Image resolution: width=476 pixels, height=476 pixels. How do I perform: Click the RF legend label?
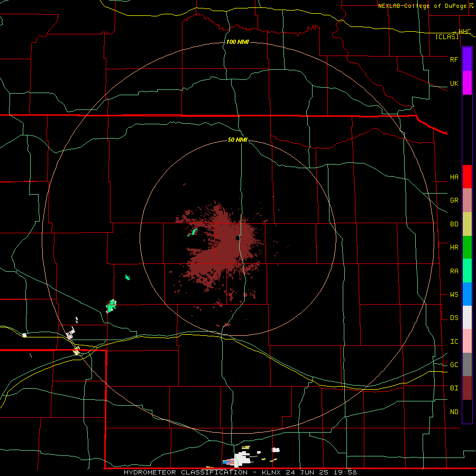point(454,59)
